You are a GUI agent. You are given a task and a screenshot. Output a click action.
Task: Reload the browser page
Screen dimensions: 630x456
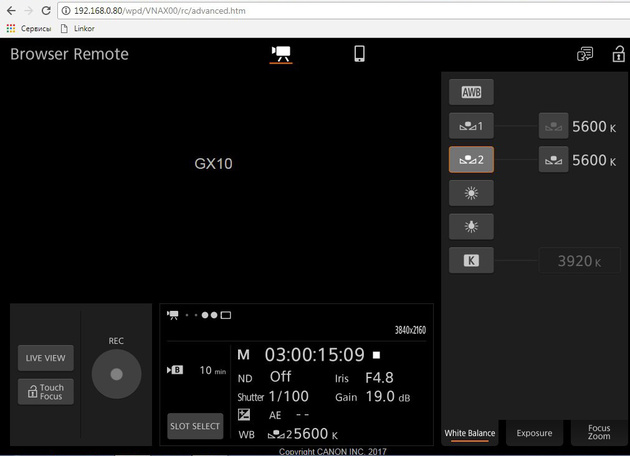(46, 10)
